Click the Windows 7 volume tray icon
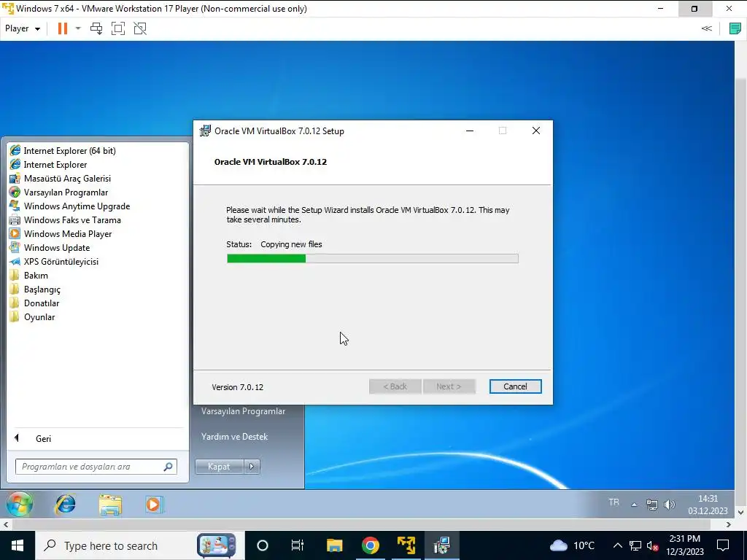The image size is (747, 560). 669,505
